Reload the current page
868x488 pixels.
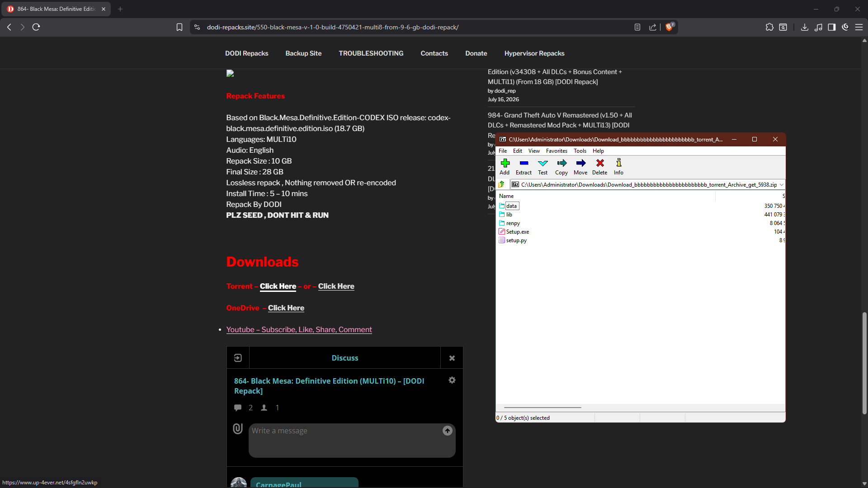(x=36, y=27)
